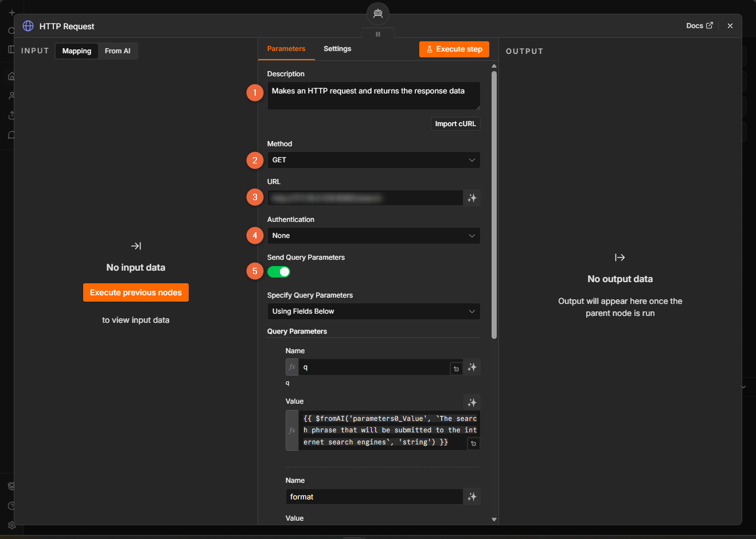Open the Authentication dropdown set to None
This screenshot has height=539, width=756.
374,236
